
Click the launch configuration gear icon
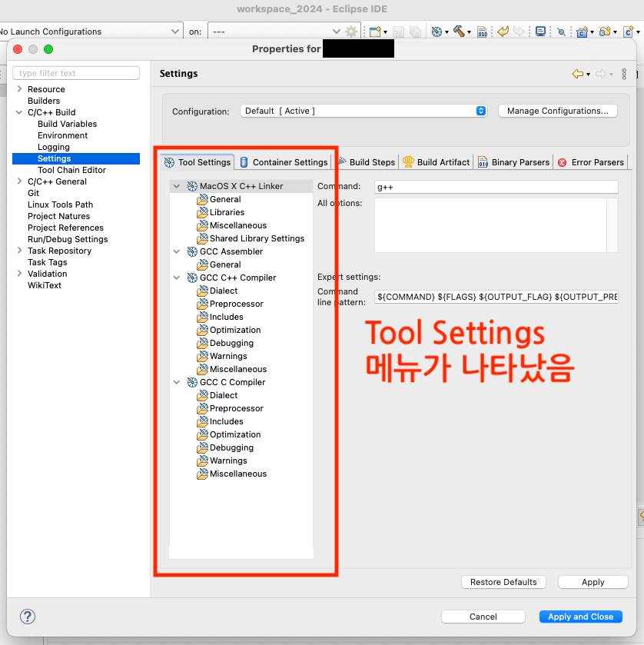[351, 32]
